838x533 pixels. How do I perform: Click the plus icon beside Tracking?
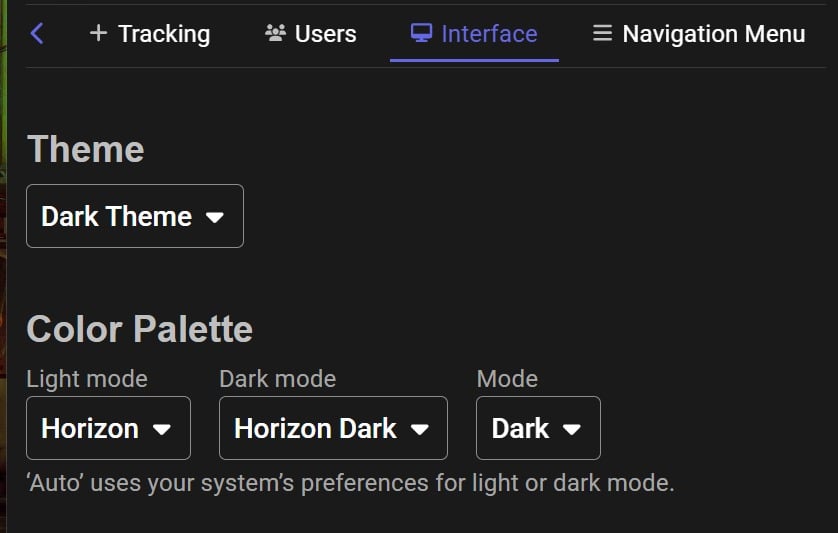98,33
